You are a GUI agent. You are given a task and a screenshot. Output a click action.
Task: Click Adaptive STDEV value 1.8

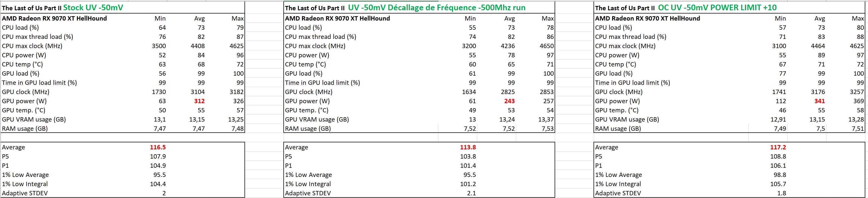[782, 193]
